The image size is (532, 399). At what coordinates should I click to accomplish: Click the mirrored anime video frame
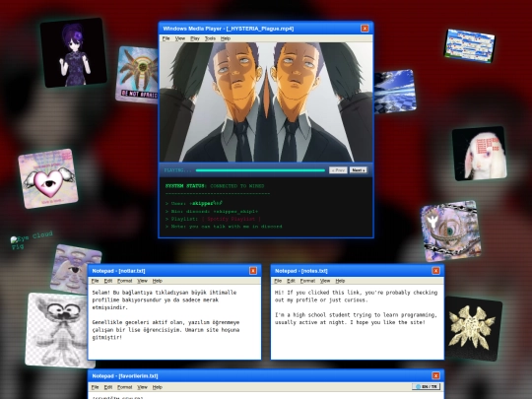point(266,102)
